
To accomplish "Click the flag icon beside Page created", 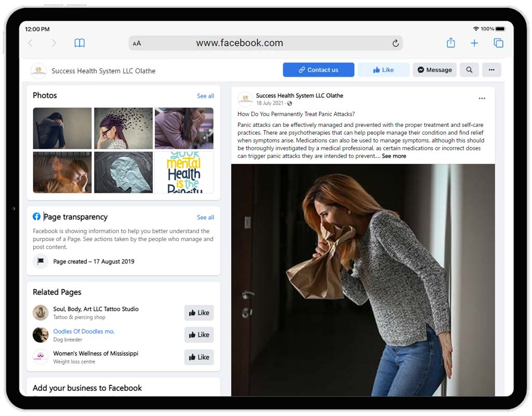I will tap(41, 261).
